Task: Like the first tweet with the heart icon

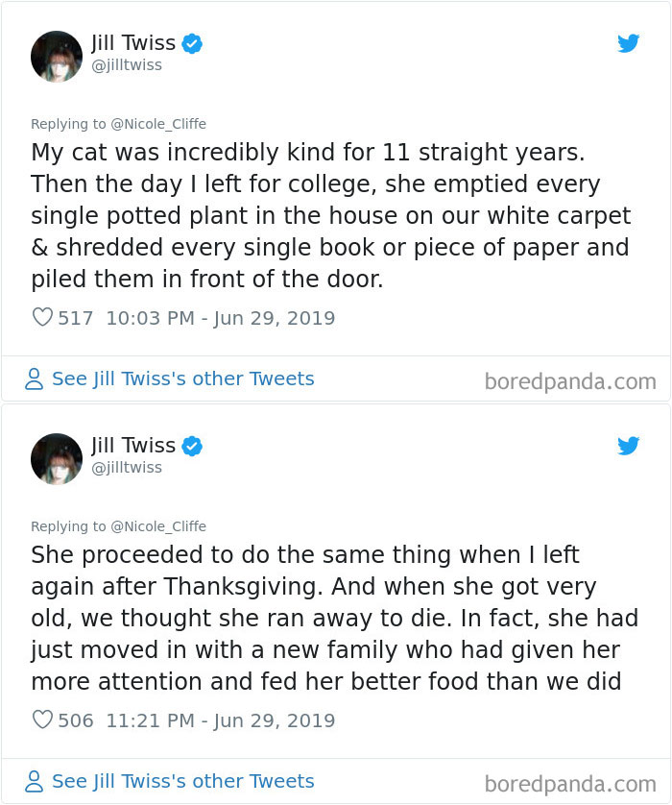Action: coord(41,317)
